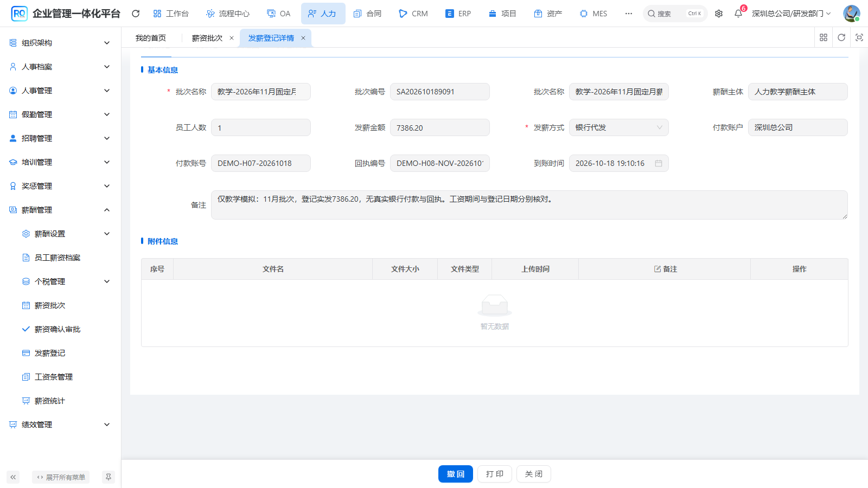
Task: Expand the 薪酬设置 submenu
Action: click(x=107, y=234)
